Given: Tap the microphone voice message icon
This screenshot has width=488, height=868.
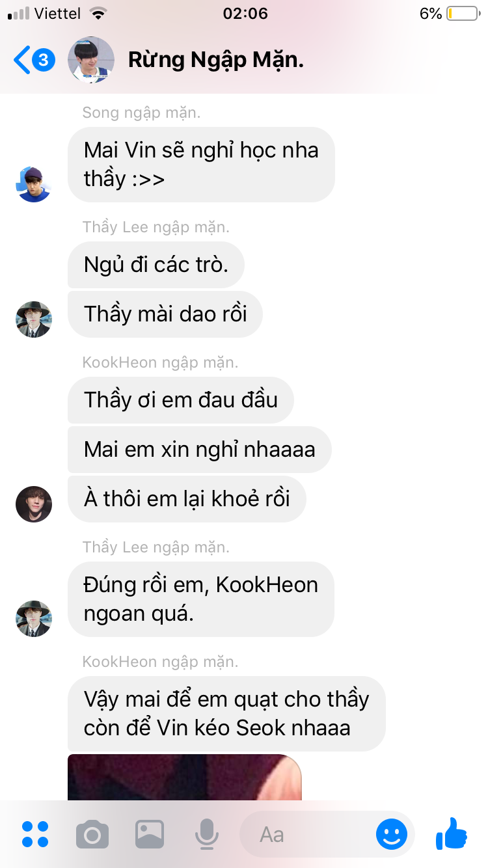Looking at the screenshot, I should pos(207,834).
